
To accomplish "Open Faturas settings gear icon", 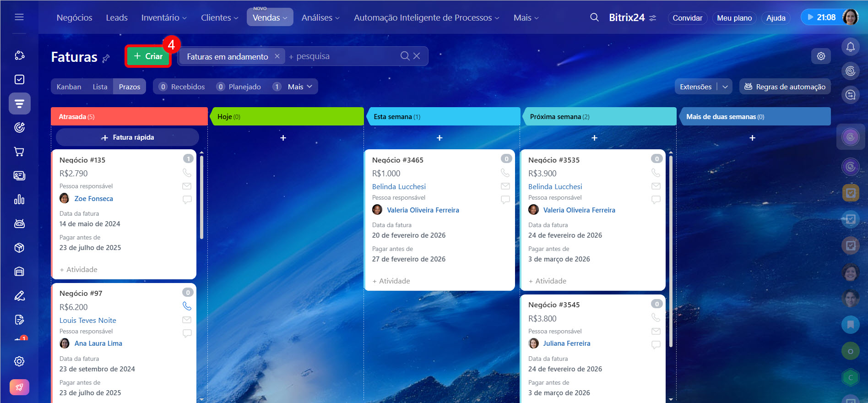I will (821, 56).
